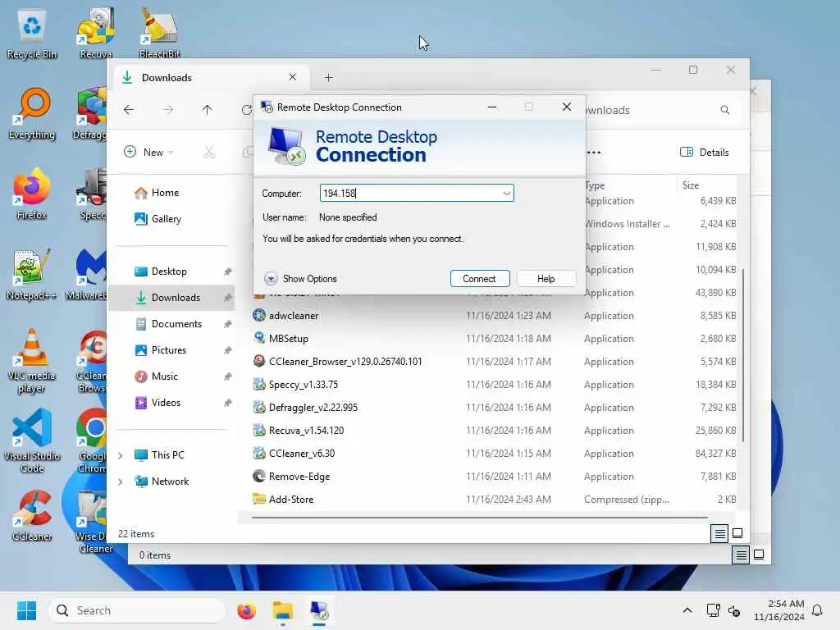
Task: Toggle the Details pane
Action: click(x=704, y=152)
